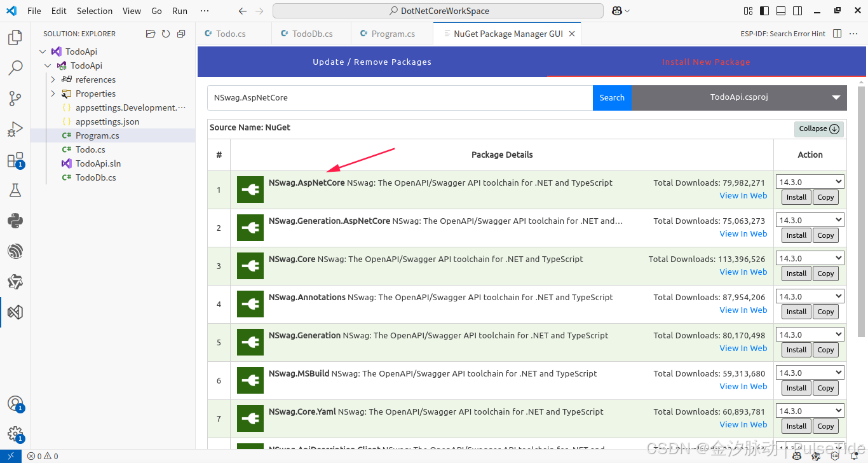
Task: Collapse all in Solution Explorer
Action: click(x=181, y=34)
